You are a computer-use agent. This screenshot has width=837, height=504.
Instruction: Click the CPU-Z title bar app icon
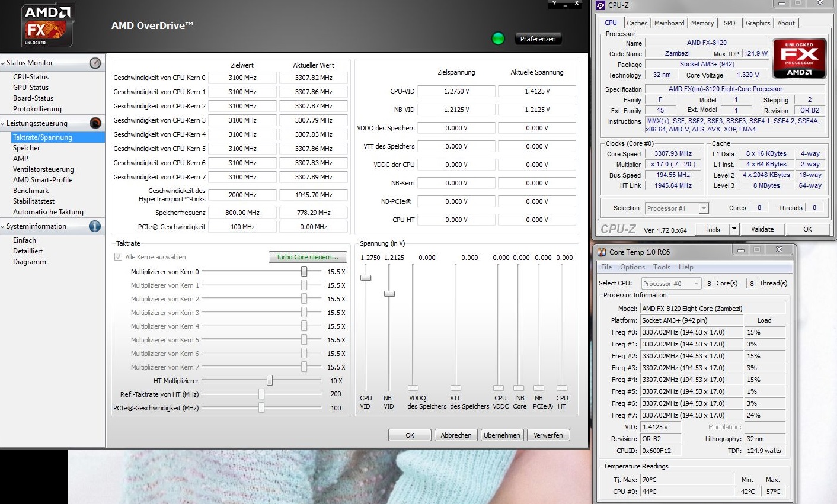pos(600,5)
